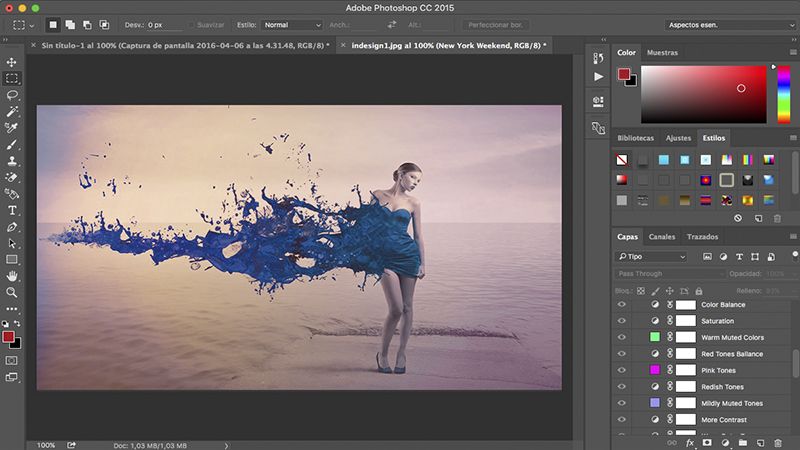Image resolution: width=800 pixels, height=450 pixels.
Task: Click the fx layer style icon
Action: 690,441
